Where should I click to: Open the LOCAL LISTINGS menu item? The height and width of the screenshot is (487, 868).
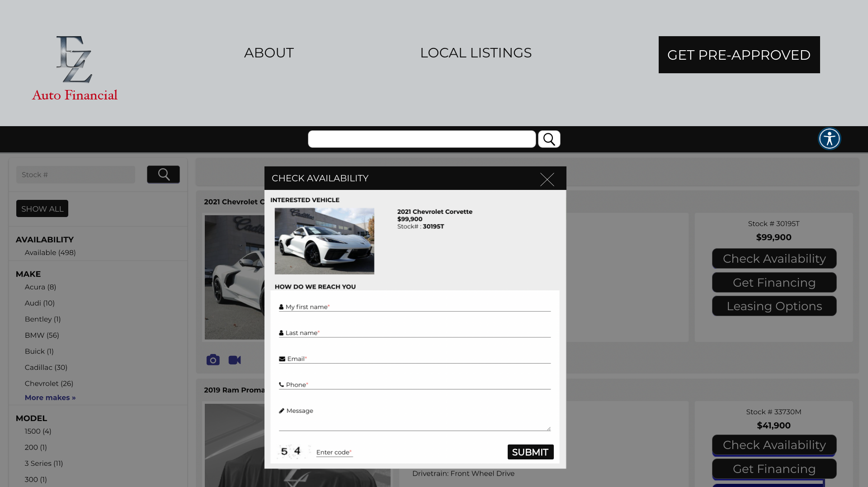pyautogui.click(x=476, y=53)
